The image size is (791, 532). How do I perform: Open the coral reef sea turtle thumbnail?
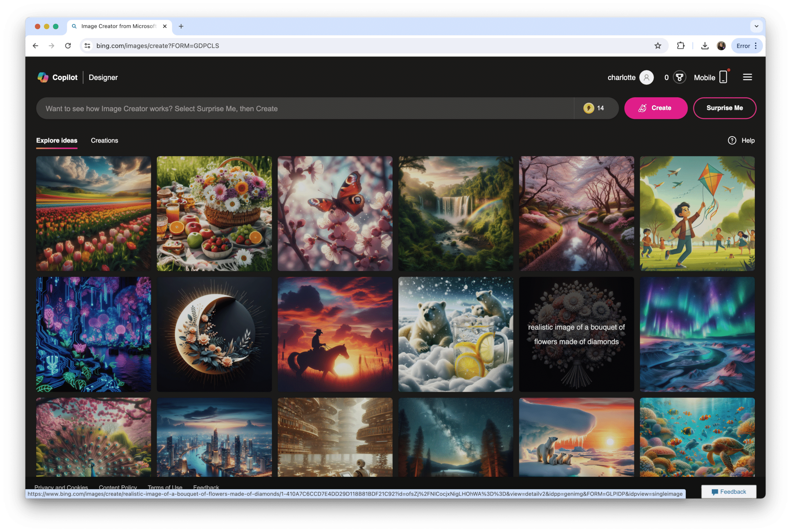tap(697, 437)
